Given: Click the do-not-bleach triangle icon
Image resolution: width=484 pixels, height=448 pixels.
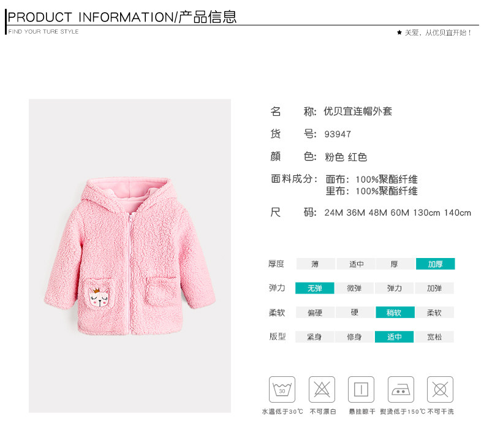Looking at the screenshot, I should (322, 389).
